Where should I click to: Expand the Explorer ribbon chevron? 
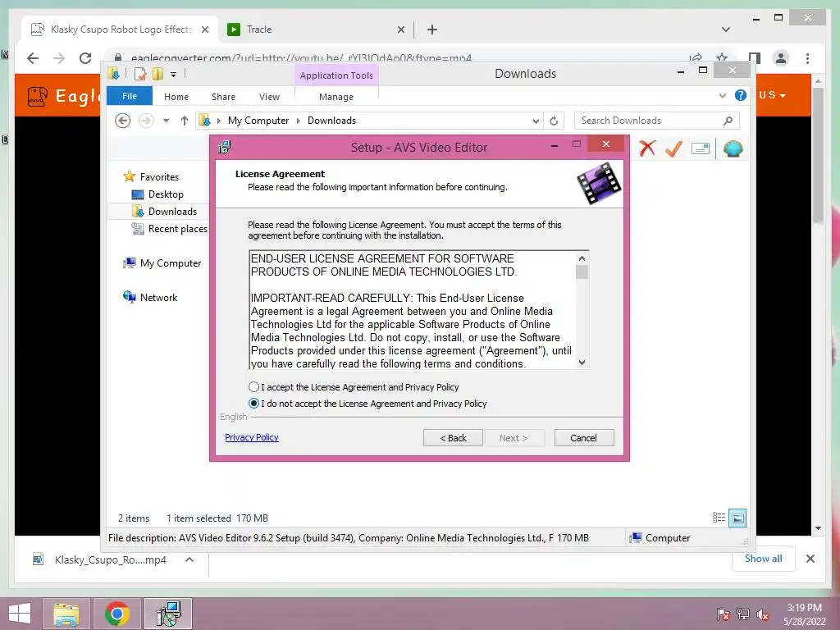coord(722,95)
